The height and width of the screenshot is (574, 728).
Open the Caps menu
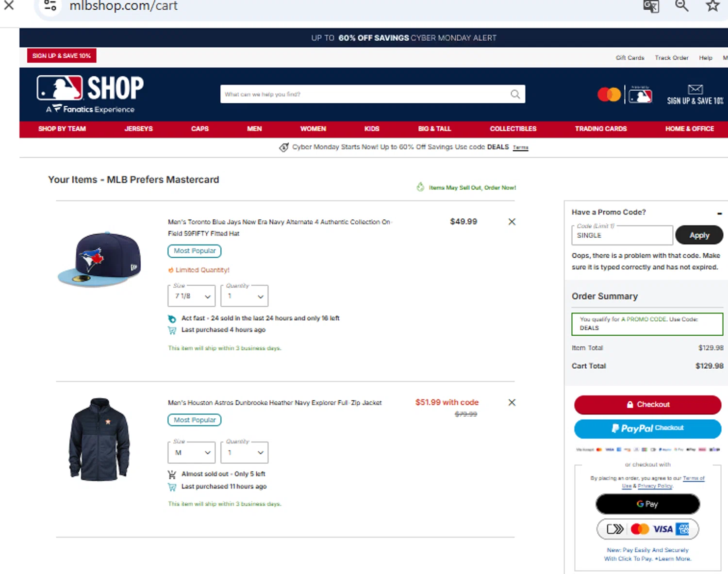[x=200, y=129]
